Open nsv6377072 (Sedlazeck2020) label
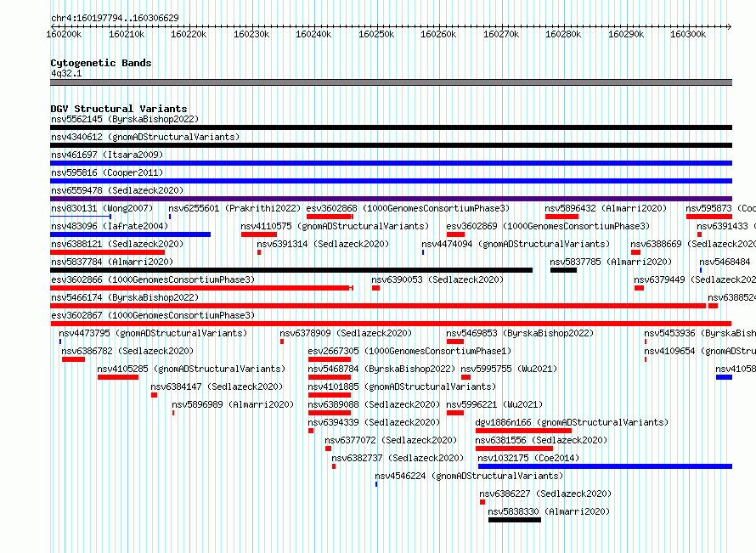The height and width of the screenshot is (553, 756). pyautogui.click(x=391, y=440)
